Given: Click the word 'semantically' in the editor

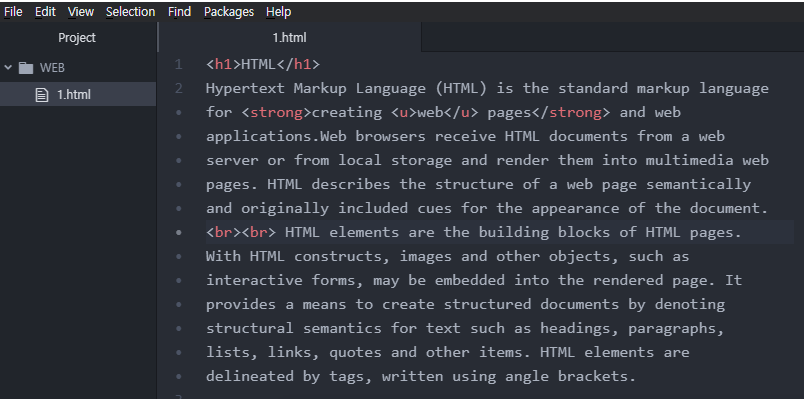Looking at the screenshot, I should pyautogui.click(x=698, y=184).
